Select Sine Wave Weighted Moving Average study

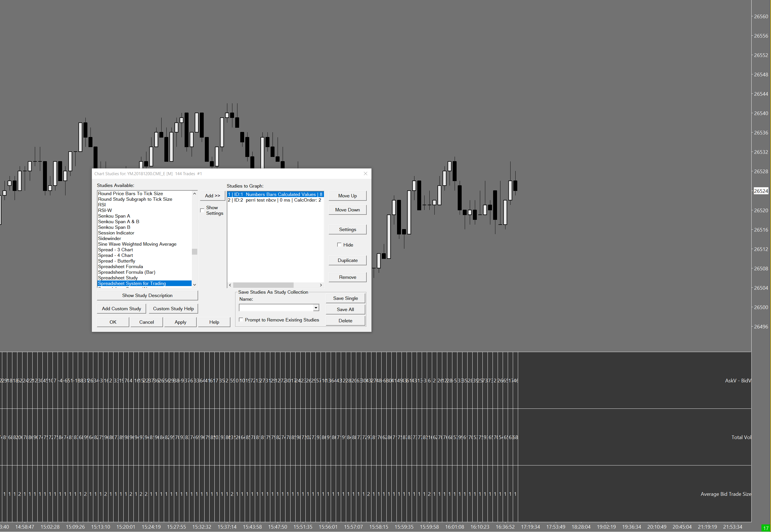click(x=137, y=244)
